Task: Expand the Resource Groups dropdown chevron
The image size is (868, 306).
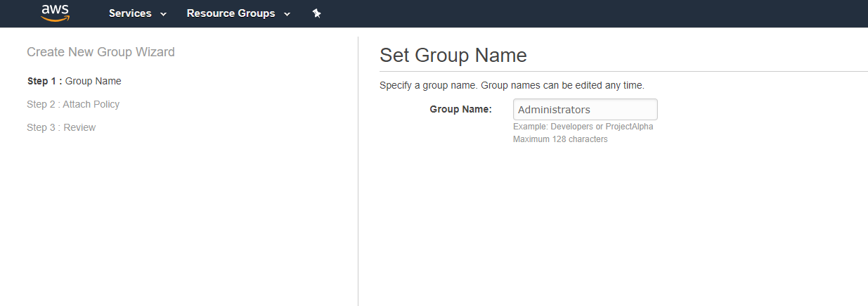Action: pyautogui.click(x=287, y=14)
